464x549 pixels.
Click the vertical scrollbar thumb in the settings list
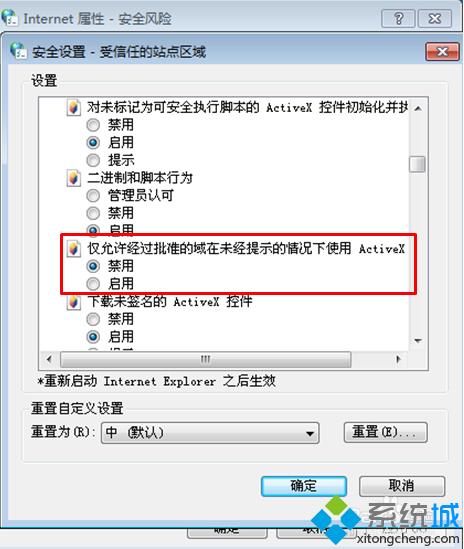pos(417,164)
